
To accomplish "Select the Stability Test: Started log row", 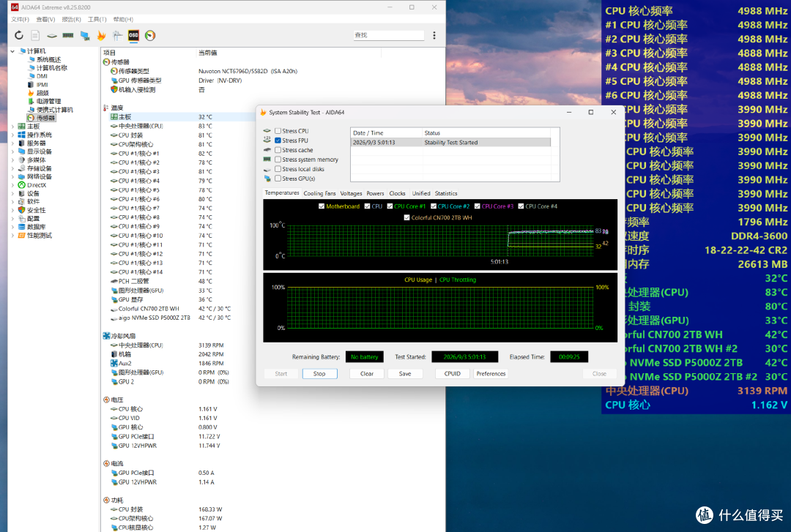I will point(450,142).
